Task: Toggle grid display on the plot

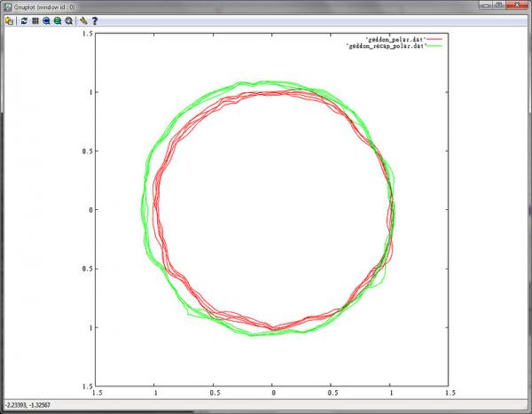Action: click(x=35, y=21)
